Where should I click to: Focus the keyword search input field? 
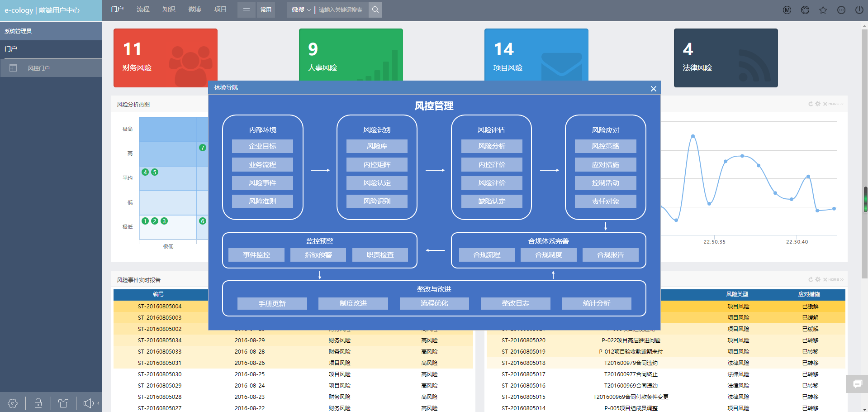point(342,10)
